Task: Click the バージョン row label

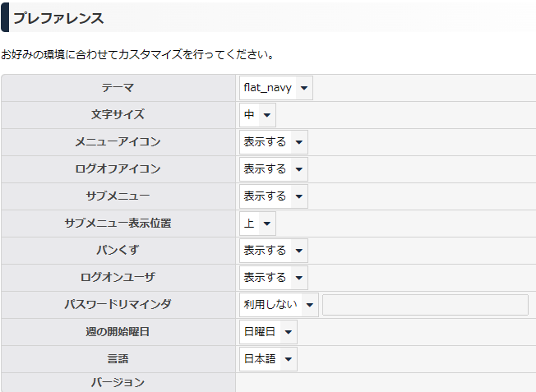Action: click(x=118, y=382)
